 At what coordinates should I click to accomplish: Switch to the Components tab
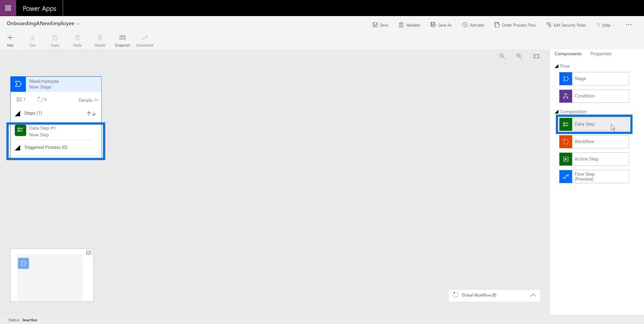click(568, 54)
